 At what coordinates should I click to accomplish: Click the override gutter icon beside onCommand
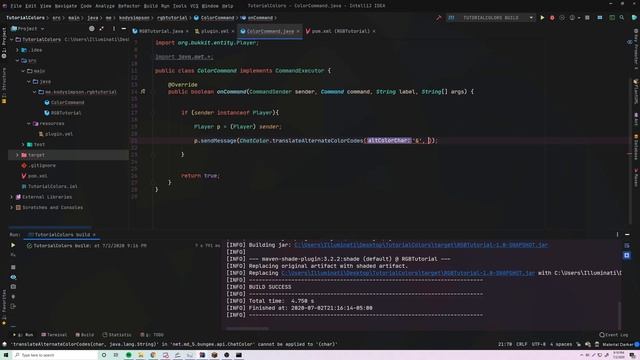pyautogui.click(x=143, y=92)
